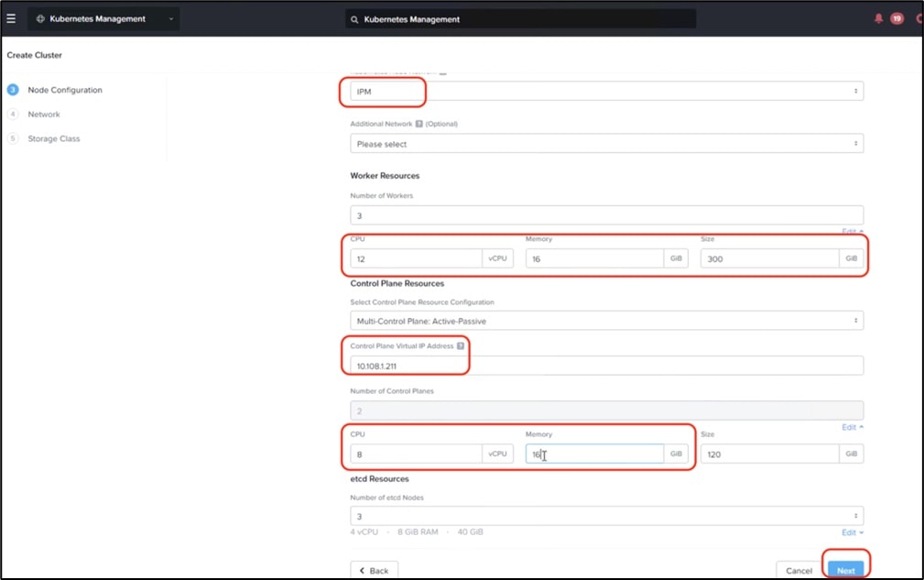Open the hamburger main menu
924x580 pixels.
(x=11, y=18)
